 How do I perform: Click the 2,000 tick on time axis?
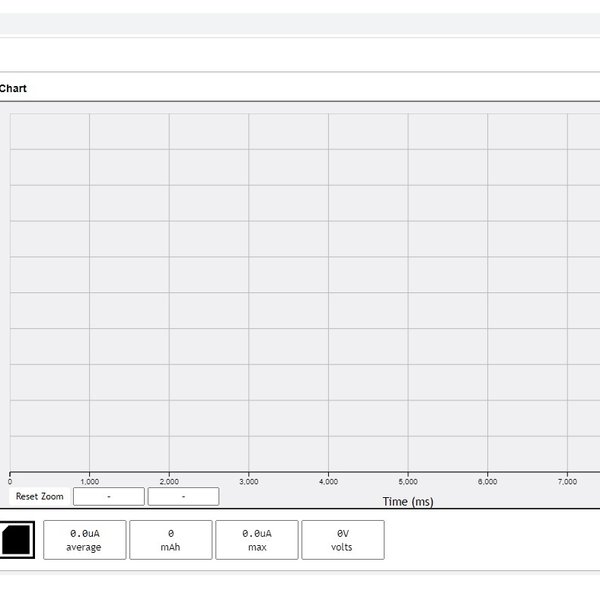tap(169, 481)
